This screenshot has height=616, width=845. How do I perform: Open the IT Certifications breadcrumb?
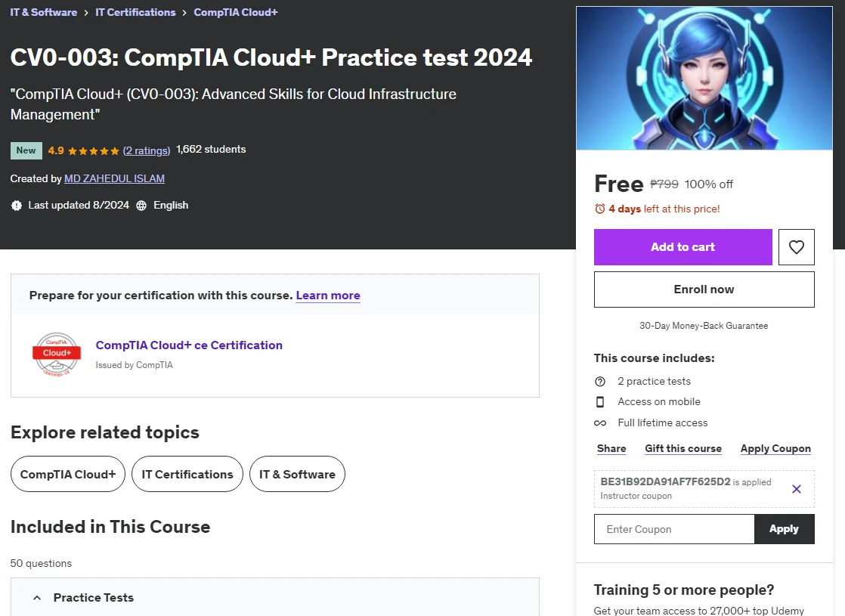point(135,12)
